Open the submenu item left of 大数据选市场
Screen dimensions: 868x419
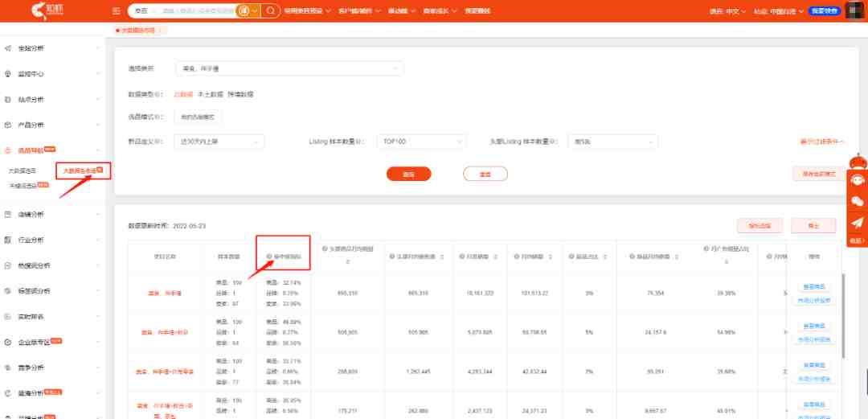[23, 170]
